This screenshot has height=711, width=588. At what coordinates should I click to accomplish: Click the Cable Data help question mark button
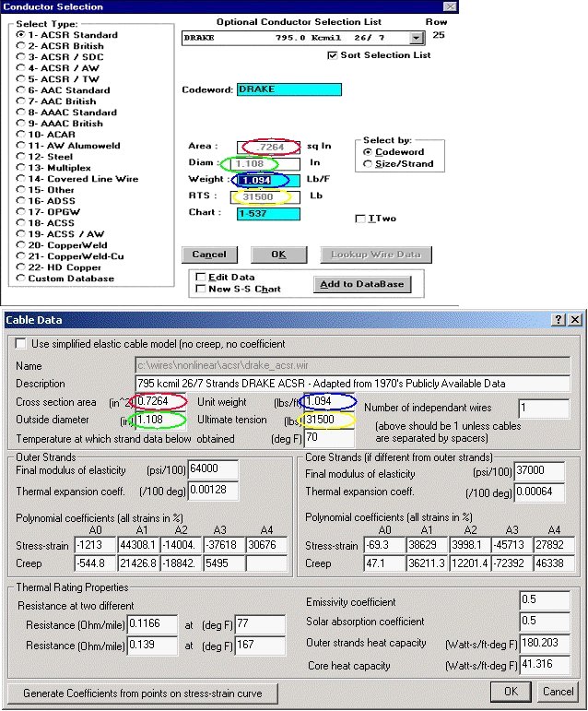559,320
